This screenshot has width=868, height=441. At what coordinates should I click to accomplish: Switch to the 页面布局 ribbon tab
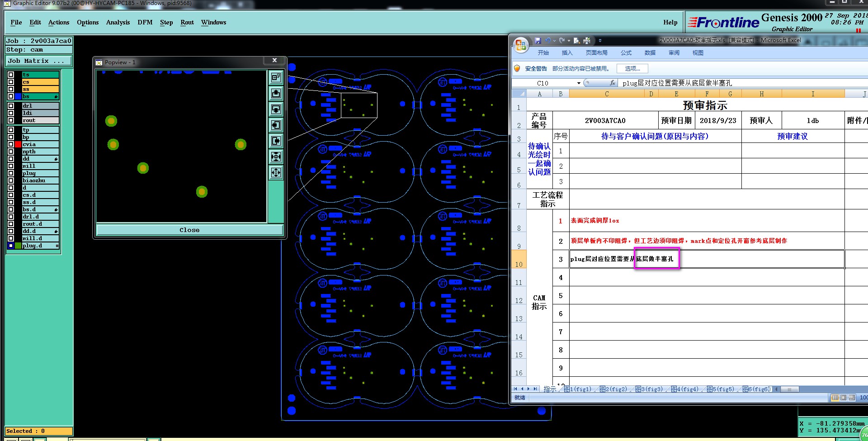596,53
